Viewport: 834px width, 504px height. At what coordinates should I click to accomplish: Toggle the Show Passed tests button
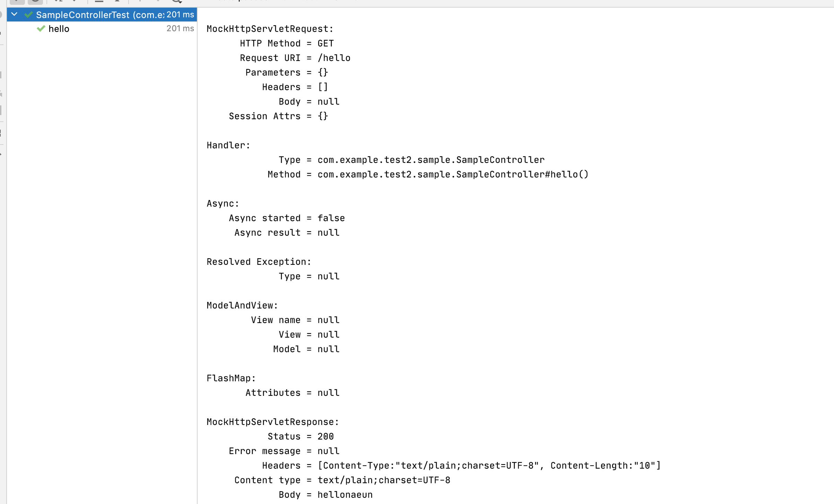(17, 1)
